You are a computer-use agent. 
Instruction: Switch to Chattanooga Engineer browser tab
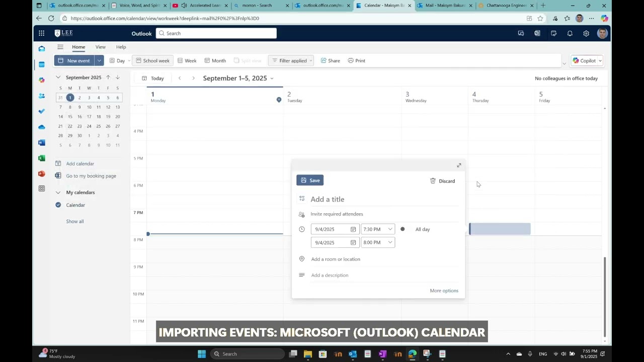[506, 6]
